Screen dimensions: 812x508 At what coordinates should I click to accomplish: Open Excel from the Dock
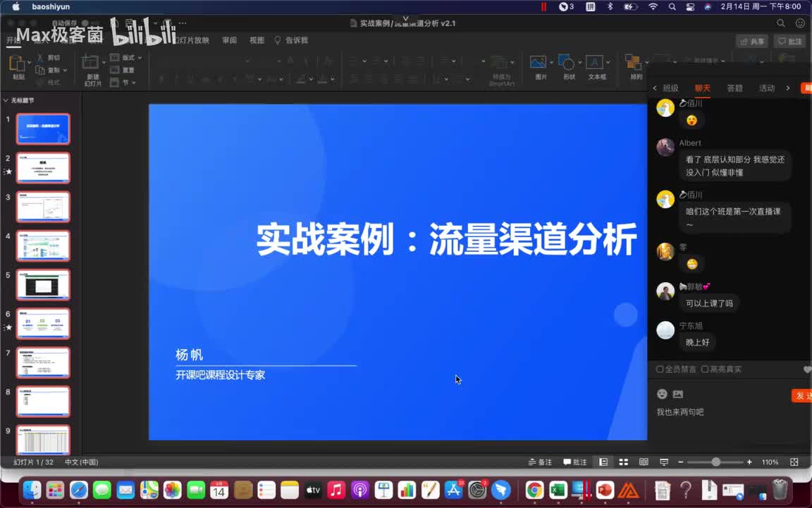pyautogui.click(x=558, y=490)
